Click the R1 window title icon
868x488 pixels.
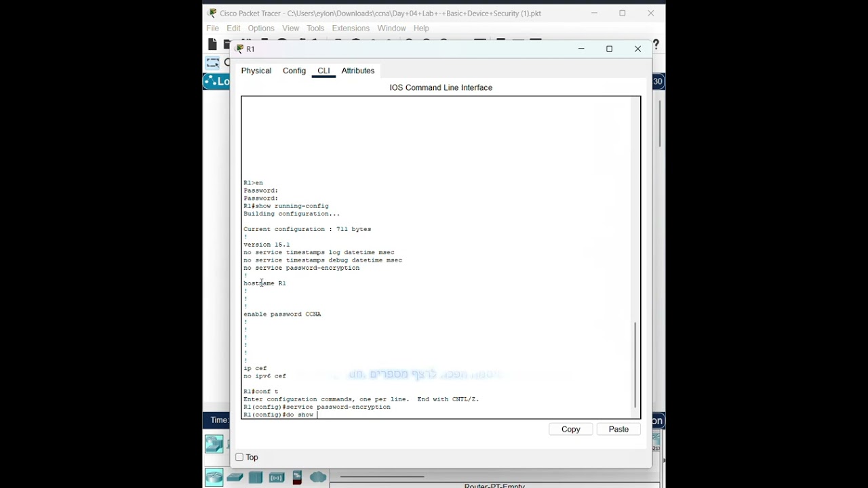point(239,49)
